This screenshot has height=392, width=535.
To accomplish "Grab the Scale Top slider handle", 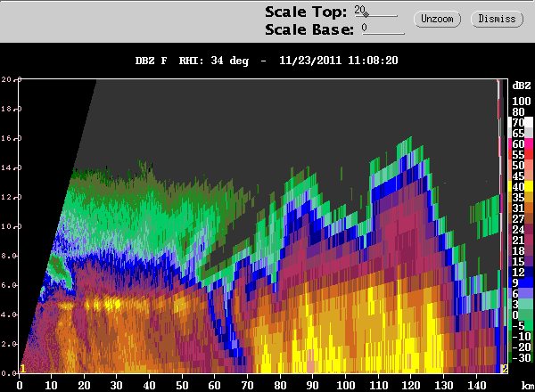I will [366, 14].
